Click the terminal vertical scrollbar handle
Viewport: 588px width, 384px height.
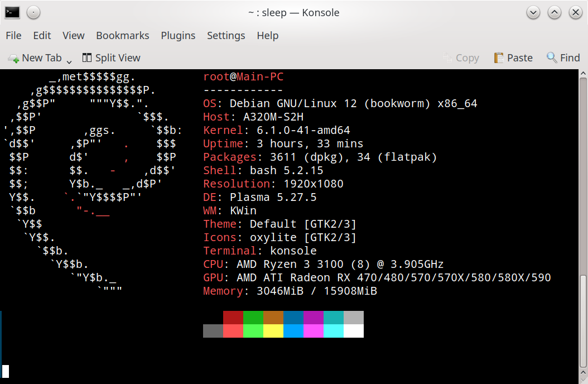pyautogui.click(x=583, y=321)
